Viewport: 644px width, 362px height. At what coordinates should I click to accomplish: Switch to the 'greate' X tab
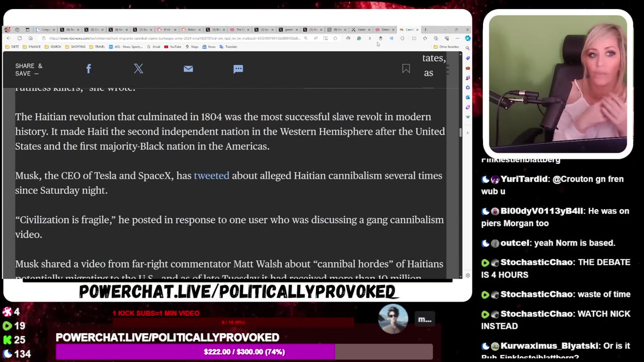(x=288, y=30)
